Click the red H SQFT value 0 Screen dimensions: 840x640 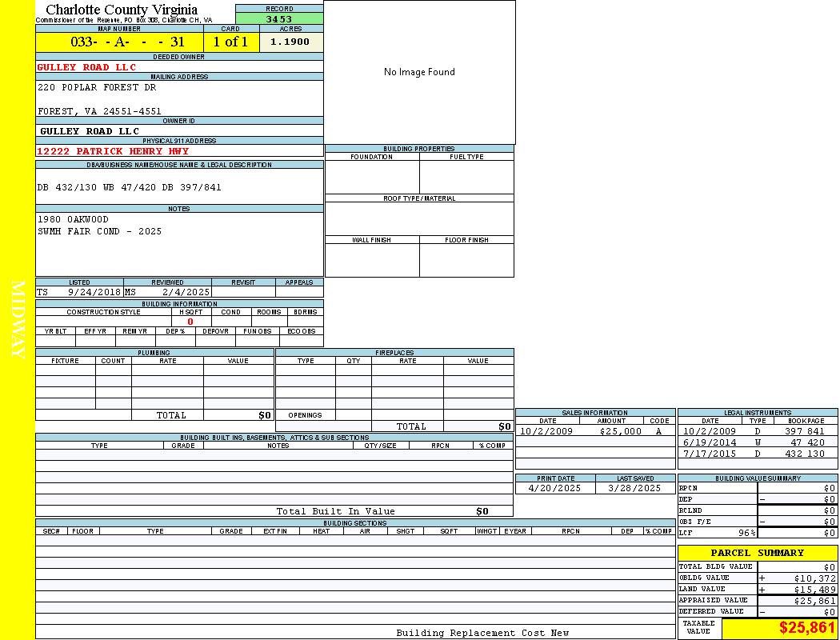tap(190, 322)
